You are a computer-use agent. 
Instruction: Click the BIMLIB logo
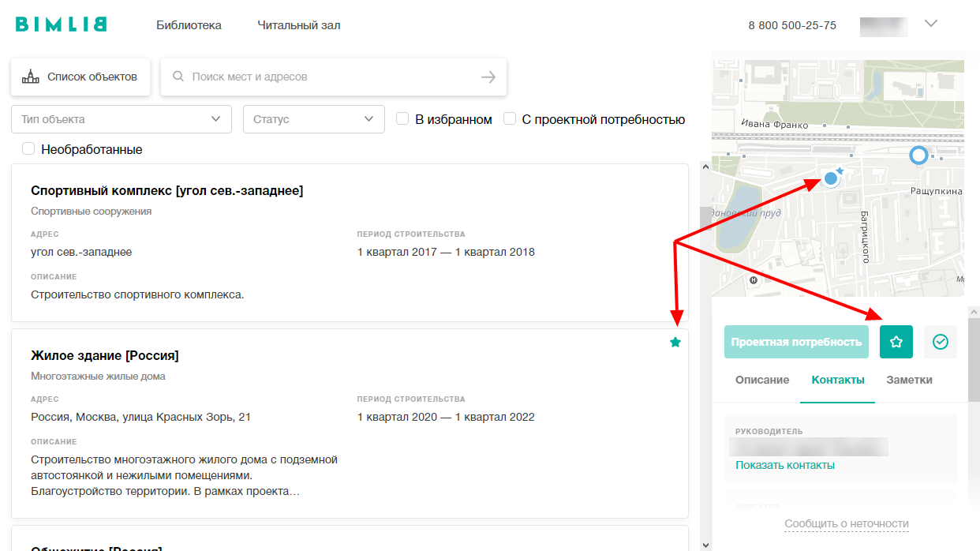click(x=62, y=24)
